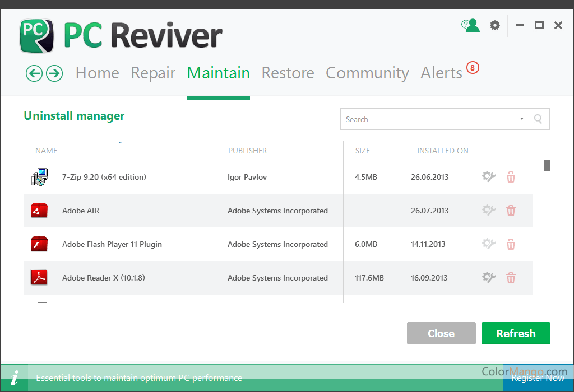Repair Adobe Reader X with gear-wrench icon

tap(489, 278)
